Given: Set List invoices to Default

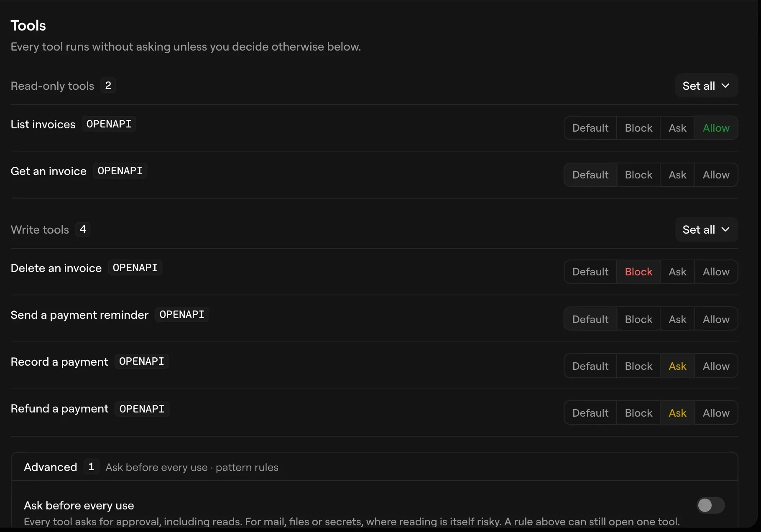Looking at the screenshot, I should click(x=590, y=128).
